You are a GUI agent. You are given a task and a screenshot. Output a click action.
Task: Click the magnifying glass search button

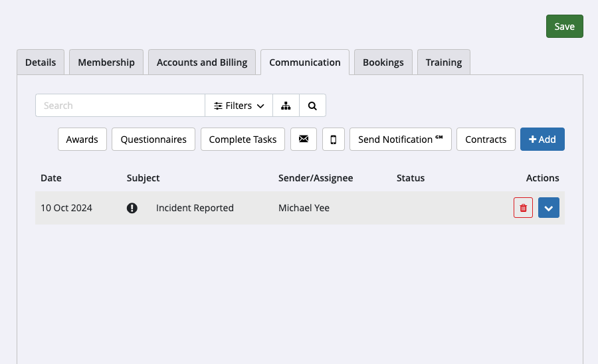(x=312, y=106)
